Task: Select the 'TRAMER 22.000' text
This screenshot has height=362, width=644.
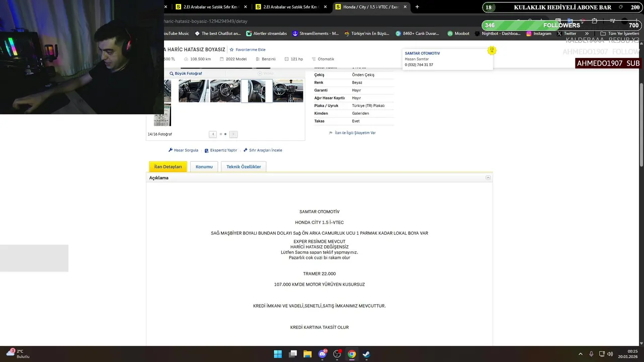Action: 319,274
